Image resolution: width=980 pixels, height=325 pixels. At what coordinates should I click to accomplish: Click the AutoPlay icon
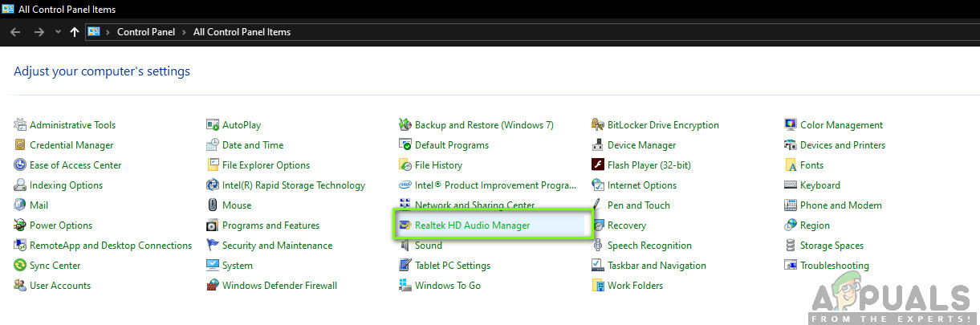213,125
